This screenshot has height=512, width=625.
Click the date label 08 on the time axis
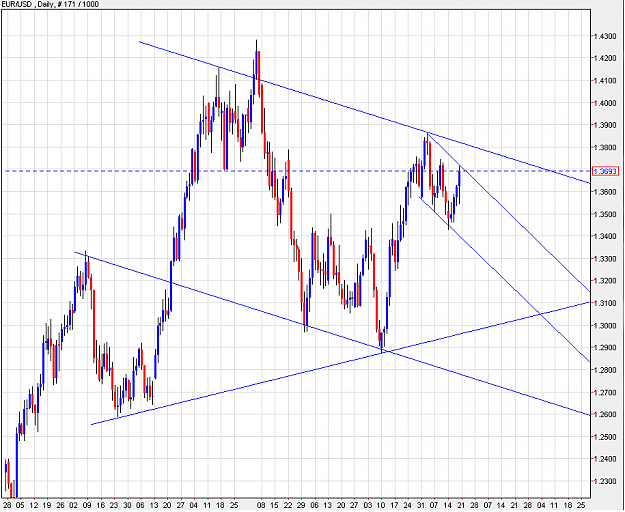(261, 505)
